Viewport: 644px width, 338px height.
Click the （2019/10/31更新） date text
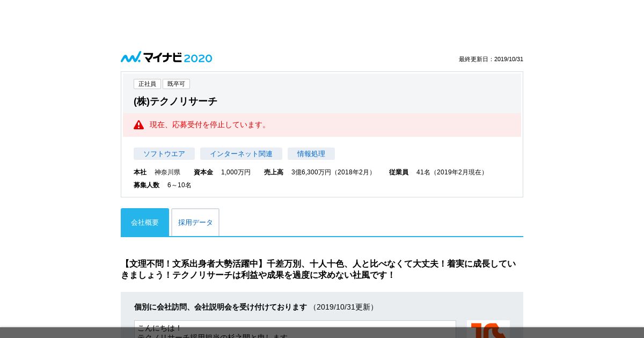pyautogui.click(x=343, y=307)
